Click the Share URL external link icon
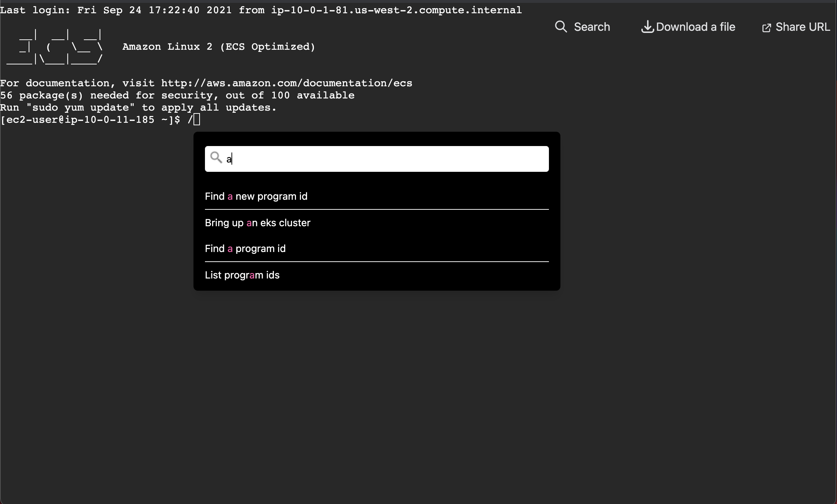This screenshot has height=504, width=837. [766, 28]
